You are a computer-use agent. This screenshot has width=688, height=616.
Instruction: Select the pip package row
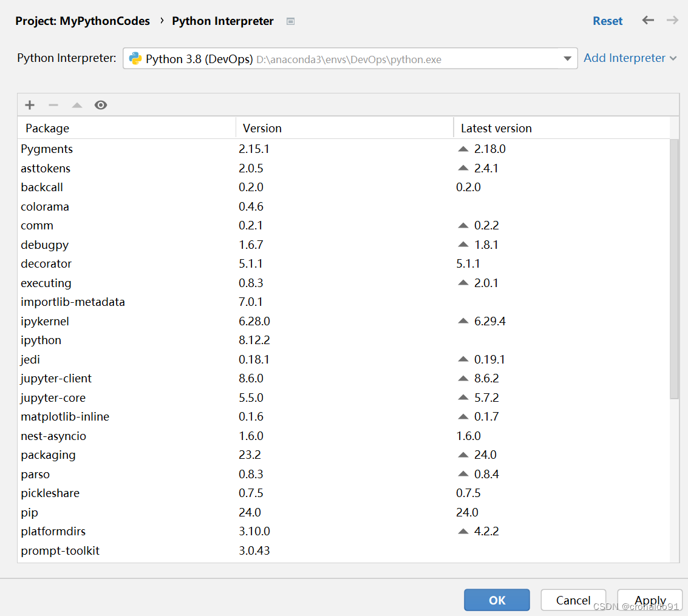pyautogui.click(x=344, y=512)
